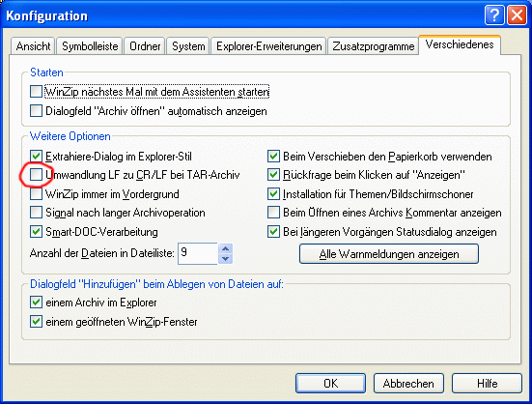Enable WinZip nächstes Mal mit dem Assistenten starten
532x404 pixels.
pos(36,92)
